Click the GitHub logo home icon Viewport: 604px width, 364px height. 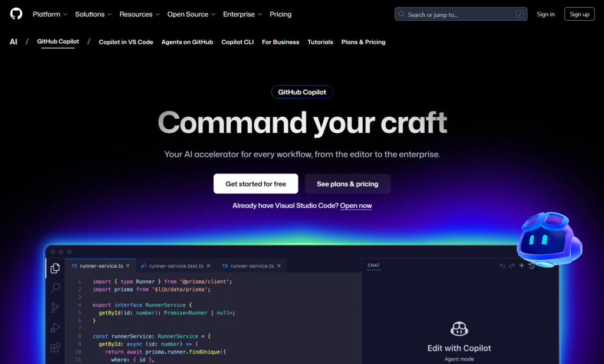(x=17, y=14)
